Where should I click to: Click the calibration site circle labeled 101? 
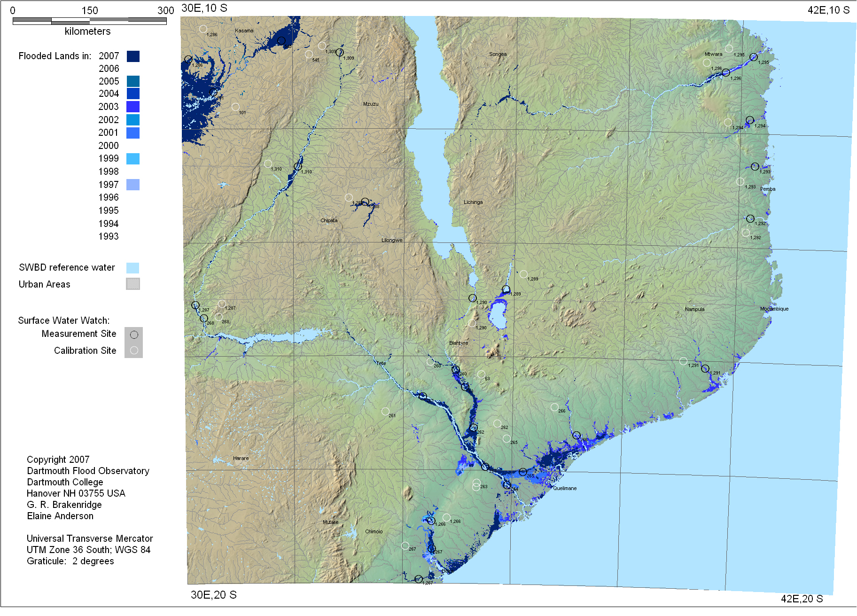[235, 107]
